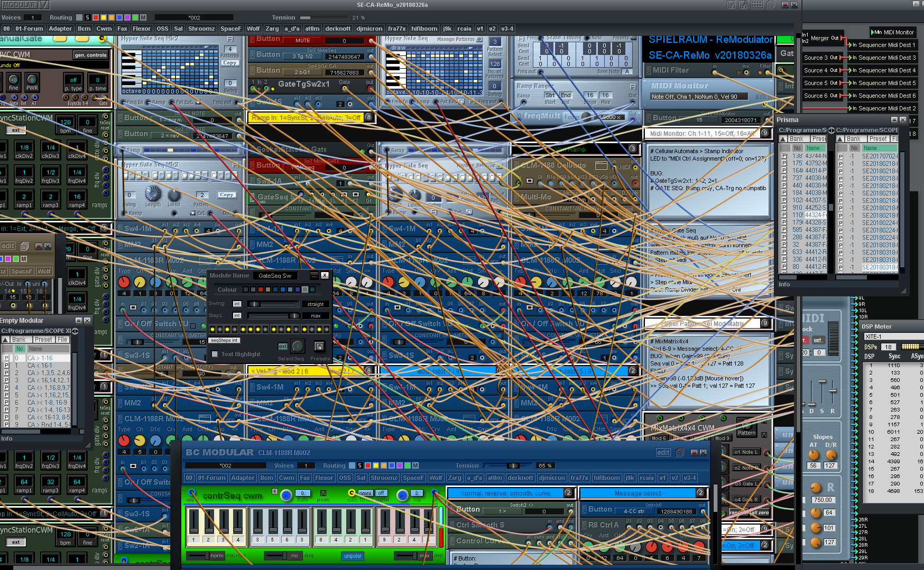Turn the Length knob in Hyper Gate Seq Mk2

coord(153,193)
